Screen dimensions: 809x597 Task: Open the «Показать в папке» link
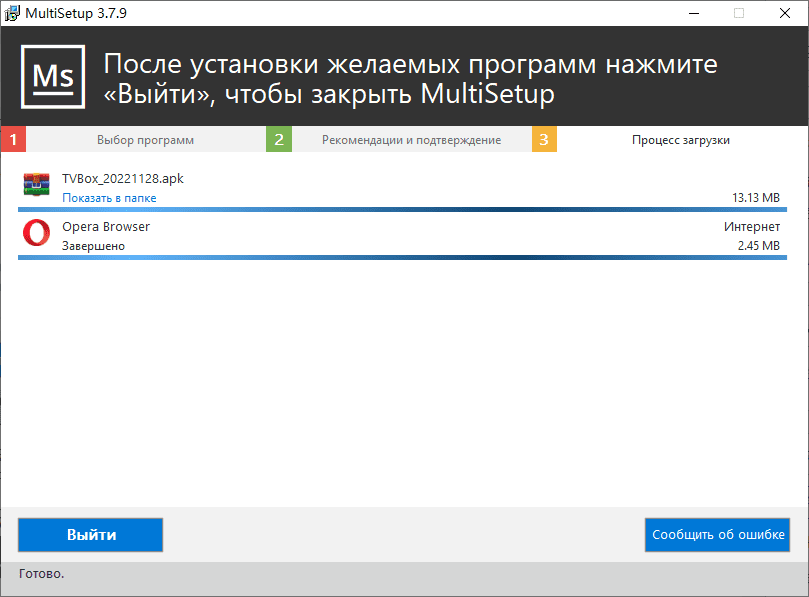[x=109, y=198]
